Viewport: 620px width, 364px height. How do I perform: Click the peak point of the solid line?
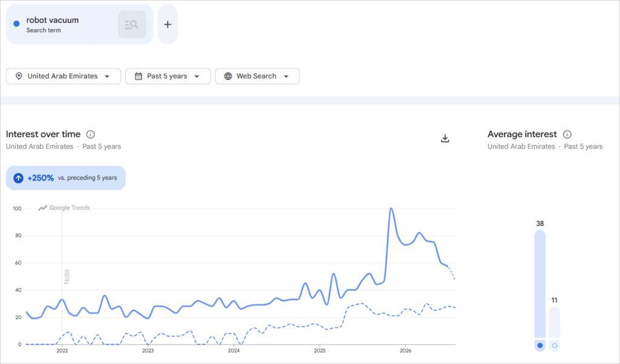tap(391, 209)
